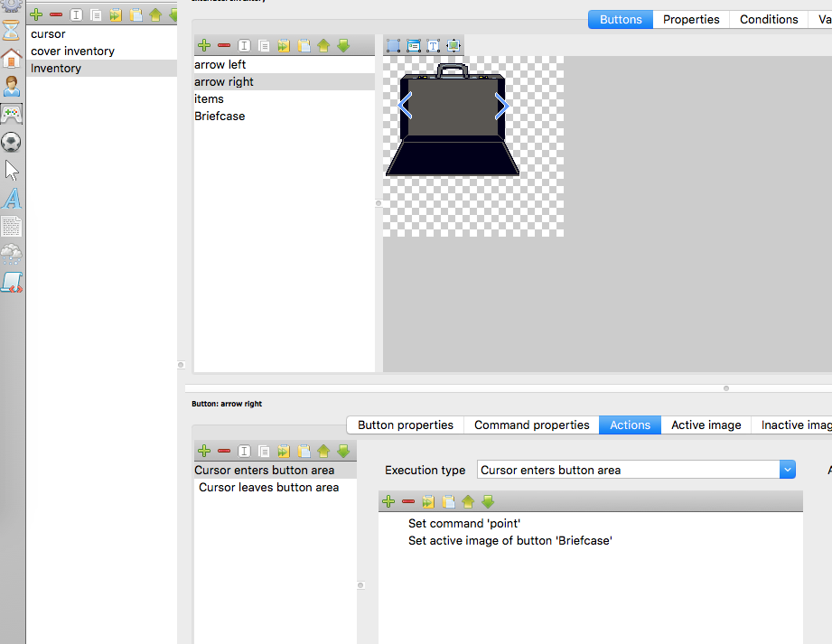Select 'Cursor leaves button area' action
This screenshot has height=644, width=832.
point(275,488)
